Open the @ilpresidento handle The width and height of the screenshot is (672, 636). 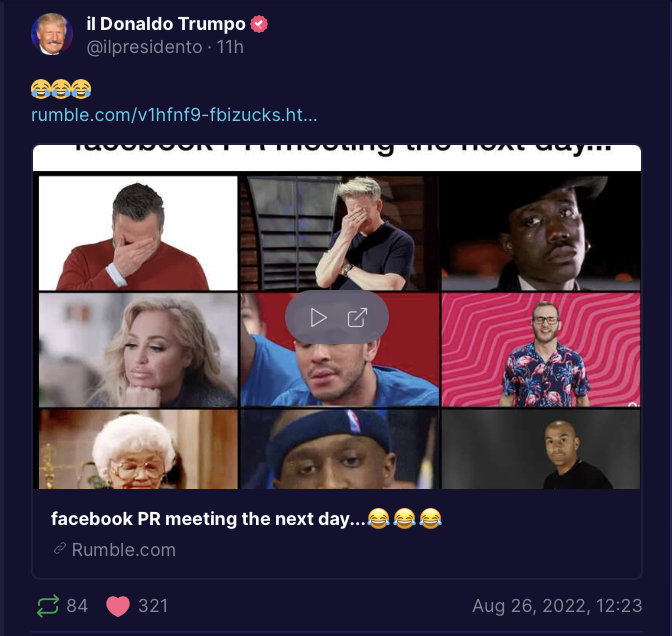click(x=144, y=47)
